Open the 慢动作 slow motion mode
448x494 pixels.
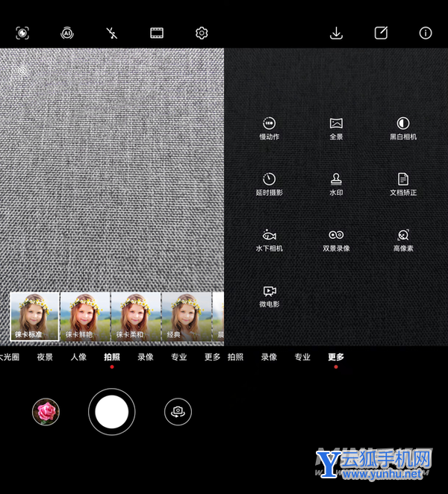(269, 128)
